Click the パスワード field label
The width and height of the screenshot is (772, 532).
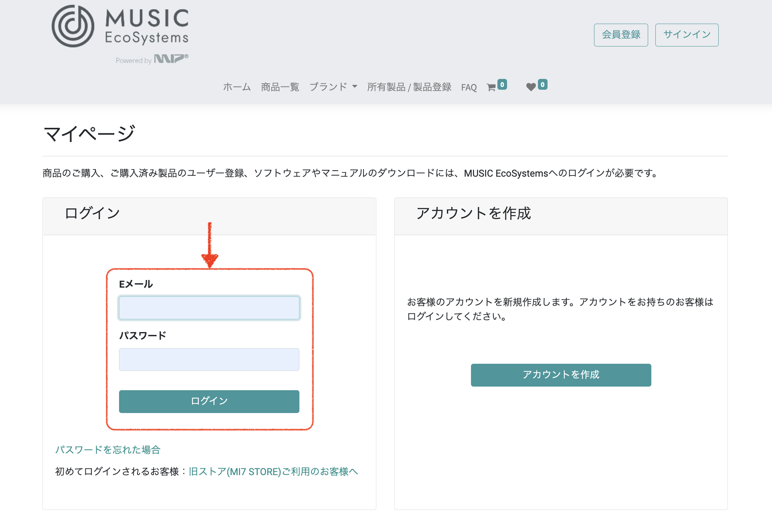[x=143, y=336]
